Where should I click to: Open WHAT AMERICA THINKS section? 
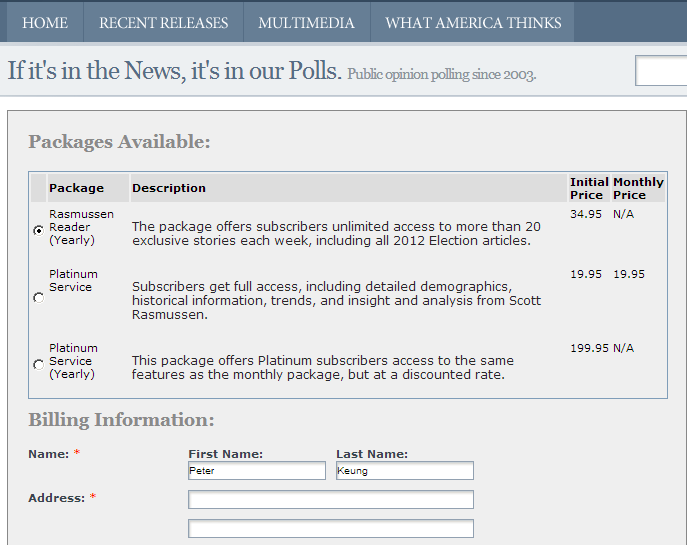coord(473,23)
